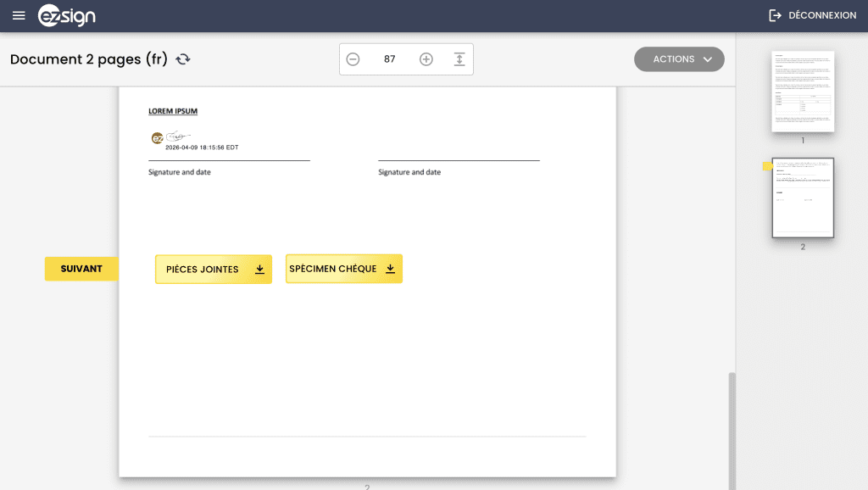Screen dimensions: 868x490
Task: Click the zoom value field showing 87
Action: 389,59
